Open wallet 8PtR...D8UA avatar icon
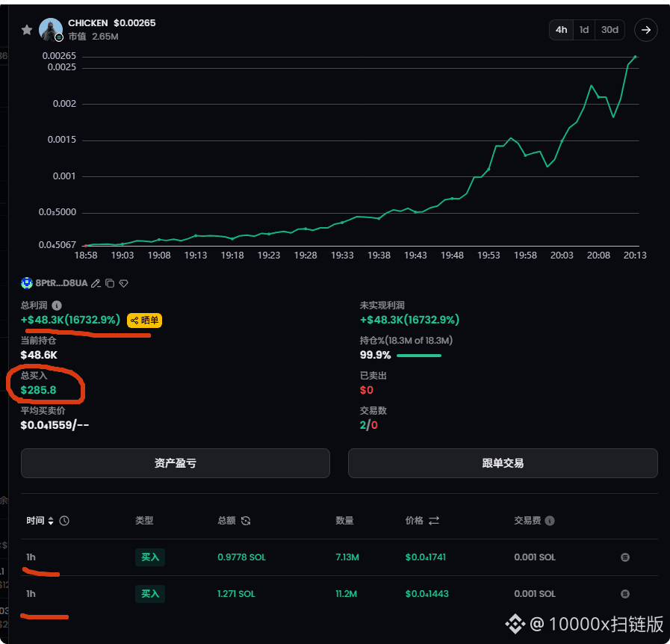This screenshot has height=644, width=670. tap(26, 283)
